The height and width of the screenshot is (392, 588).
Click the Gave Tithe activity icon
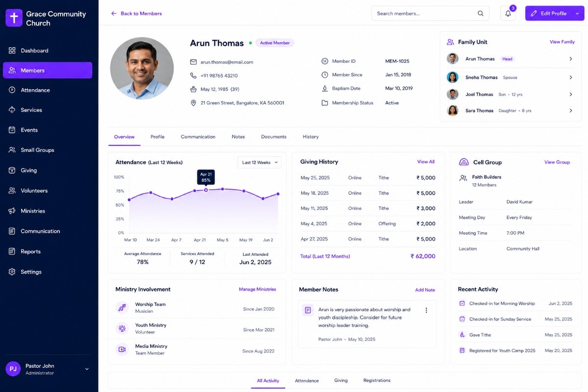(x=462, y=335)
